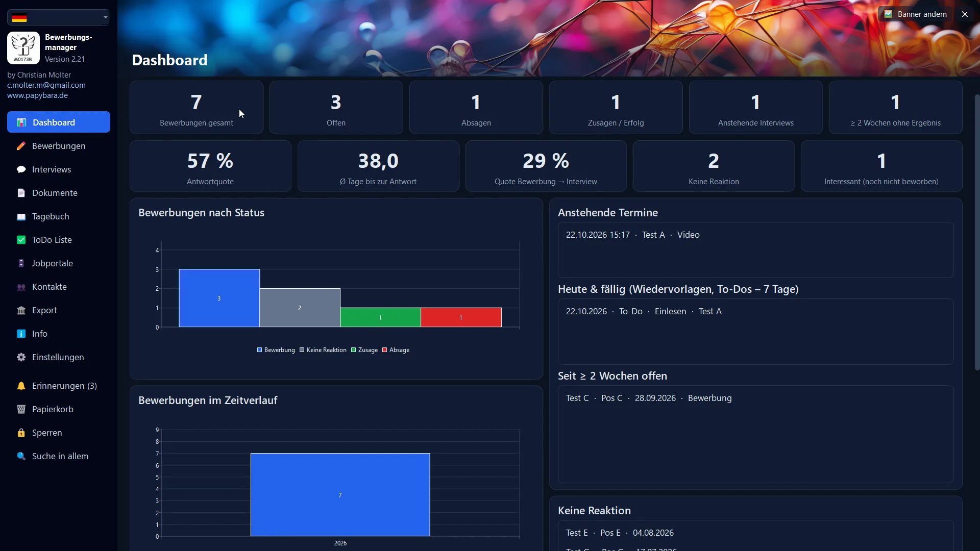Click the 2026 bar in Zeitverlauf chart
The width and height of the screenshot is (980, 551).
pos(340,495)
